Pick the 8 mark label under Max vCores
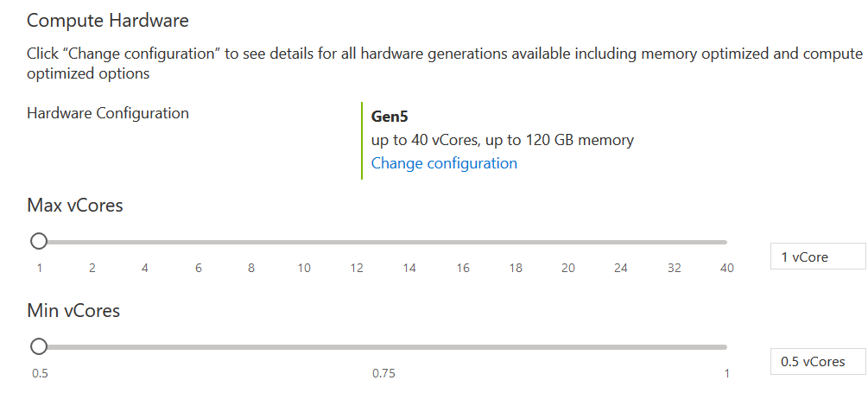 click(x=251, y=268)
